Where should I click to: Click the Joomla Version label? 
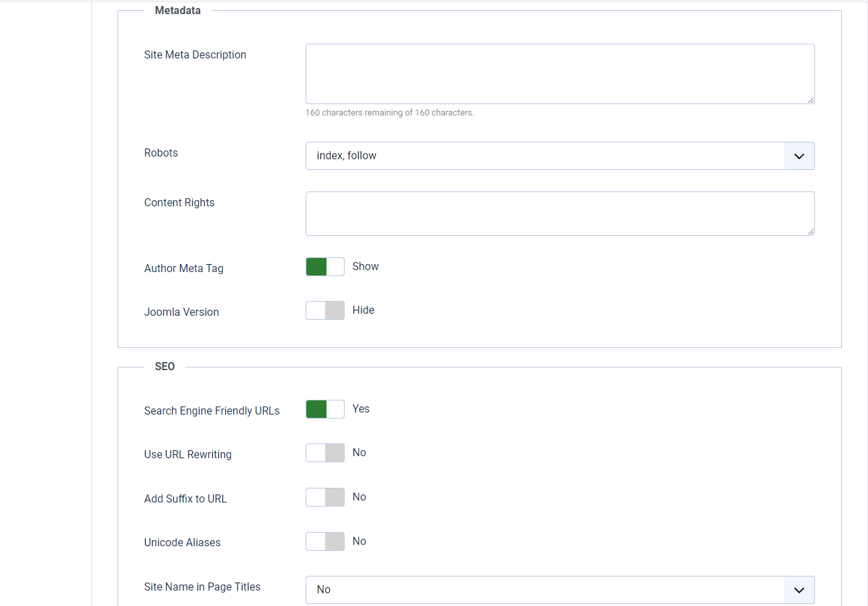point(181,312)
